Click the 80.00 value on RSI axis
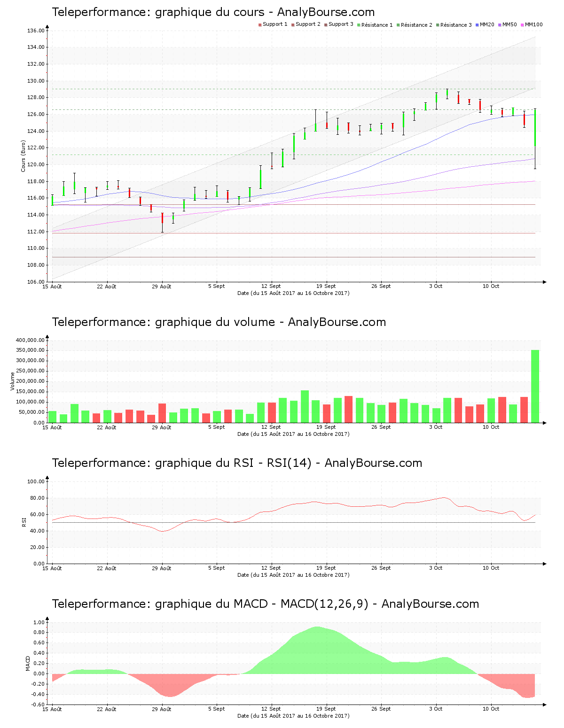This screenshot has height=728, width=564. coord(37,498)
